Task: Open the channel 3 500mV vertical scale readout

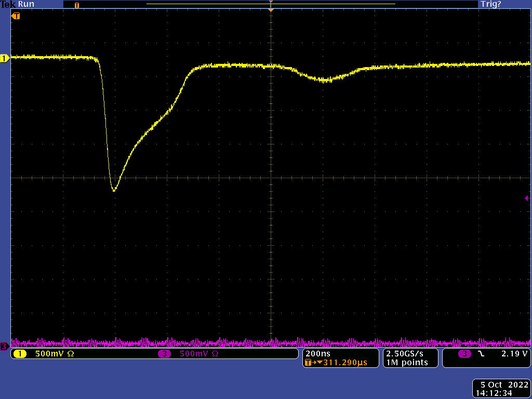Action: point(199,354)
